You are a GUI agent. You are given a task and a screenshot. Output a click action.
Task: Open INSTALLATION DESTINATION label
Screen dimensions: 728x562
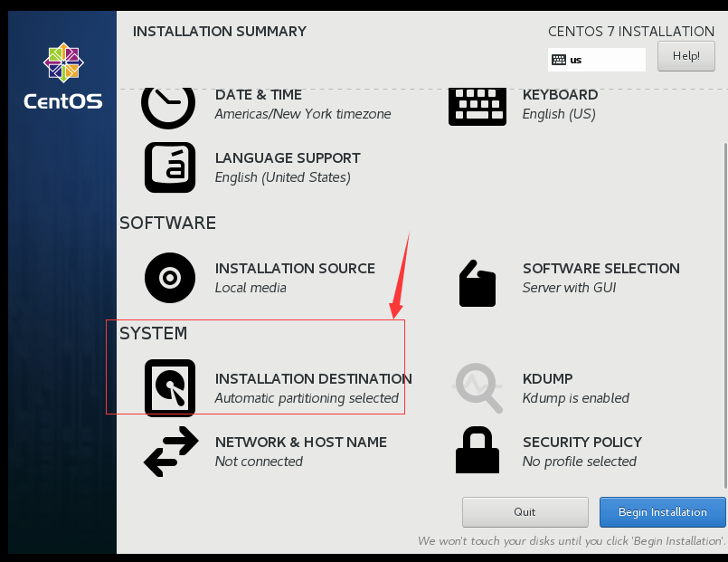(x=314, y=379)
